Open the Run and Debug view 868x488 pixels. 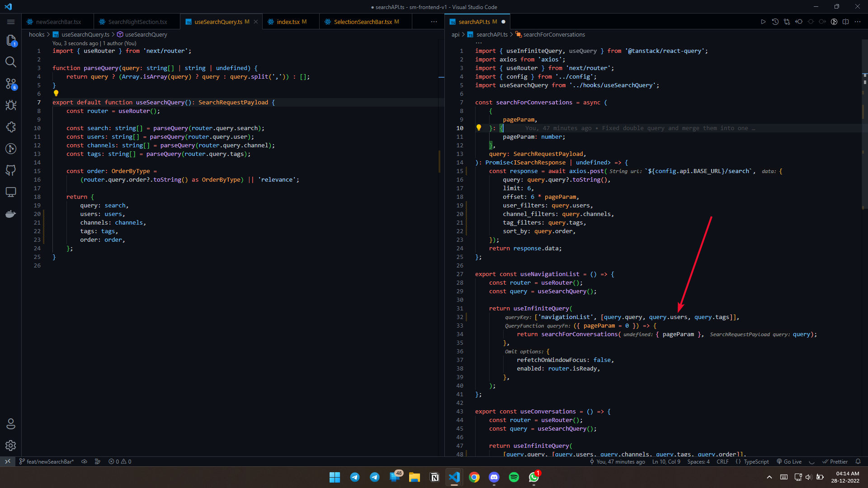pos(11,105)
